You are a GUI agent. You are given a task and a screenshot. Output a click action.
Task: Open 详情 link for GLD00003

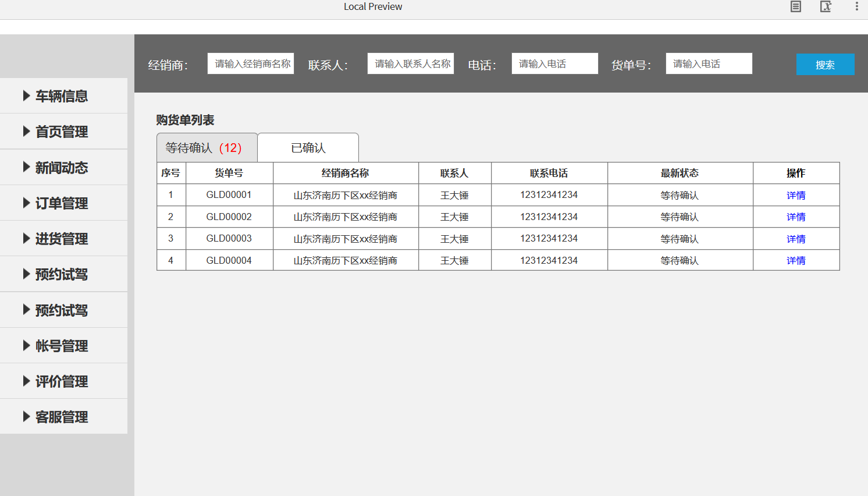coord(796,239)
